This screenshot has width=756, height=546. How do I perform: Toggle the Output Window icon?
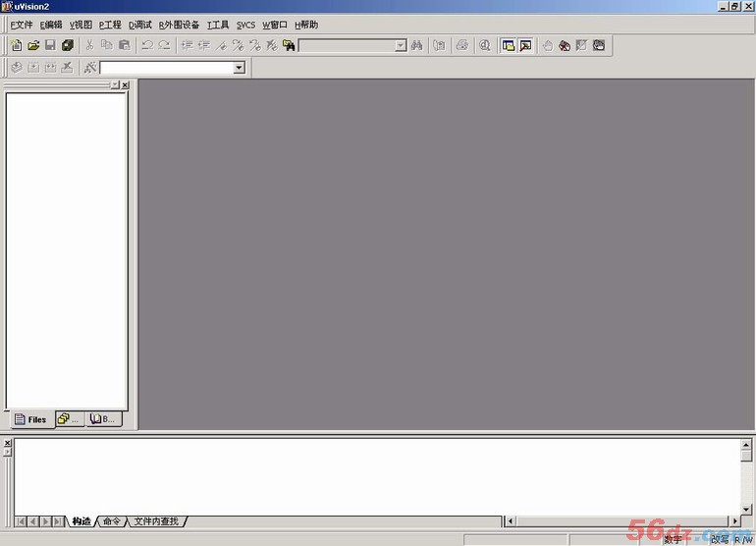[525, 45]
